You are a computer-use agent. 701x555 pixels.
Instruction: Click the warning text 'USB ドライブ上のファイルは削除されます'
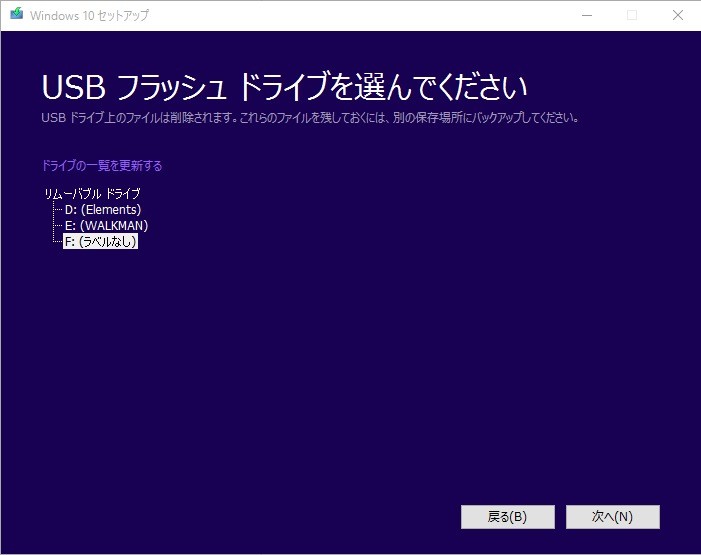[139, 118]
